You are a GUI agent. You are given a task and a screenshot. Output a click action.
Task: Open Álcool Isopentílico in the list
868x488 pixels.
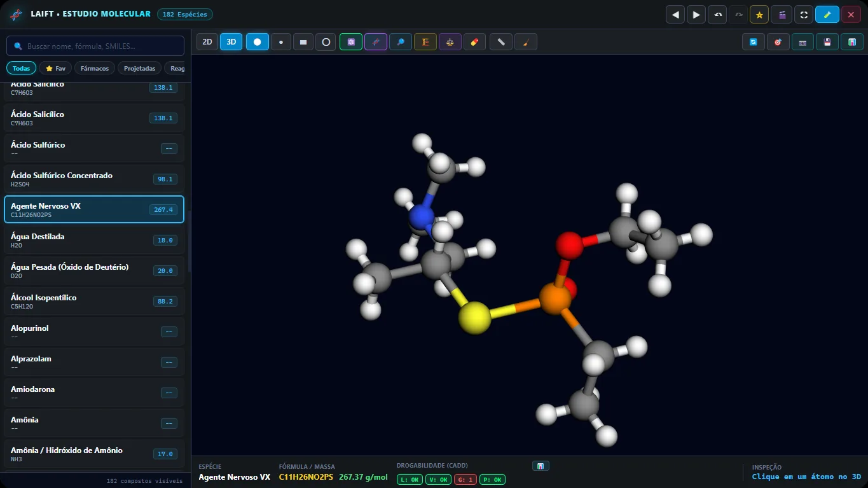click(x=94, y=301)
